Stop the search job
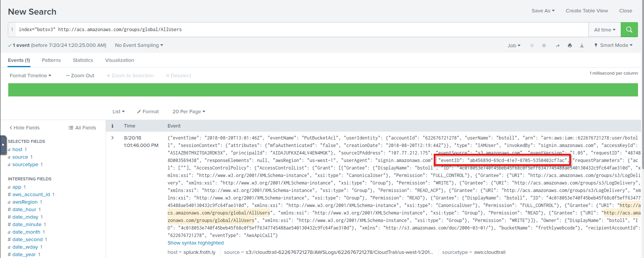Viewport: 644px width, 258px height. pos(544,45)
